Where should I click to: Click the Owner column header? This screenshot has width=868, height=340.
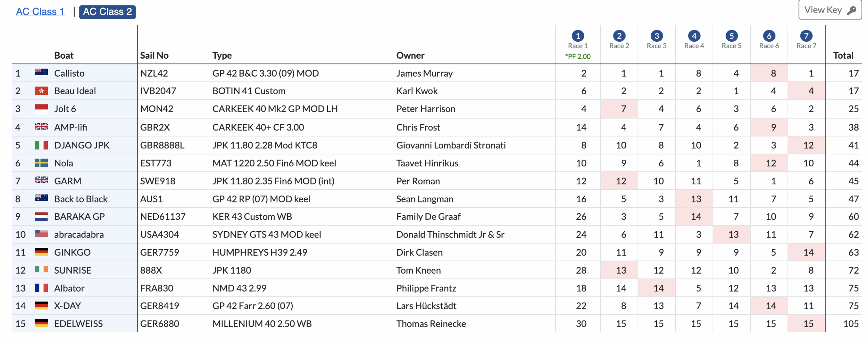click(x=410, y=55)
